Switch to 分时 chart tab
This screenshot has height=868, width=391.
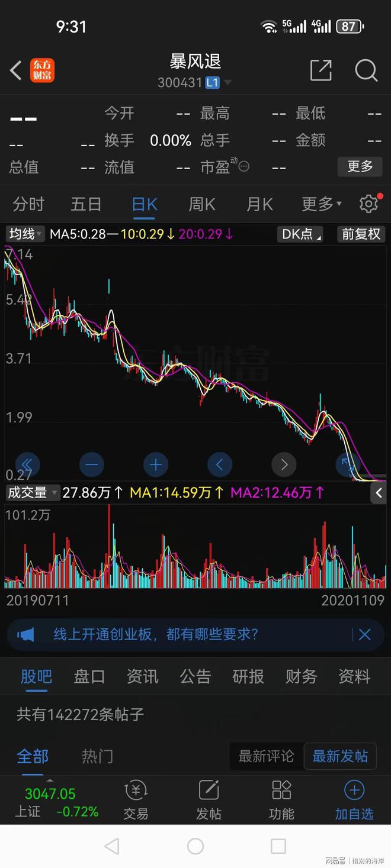28,204
